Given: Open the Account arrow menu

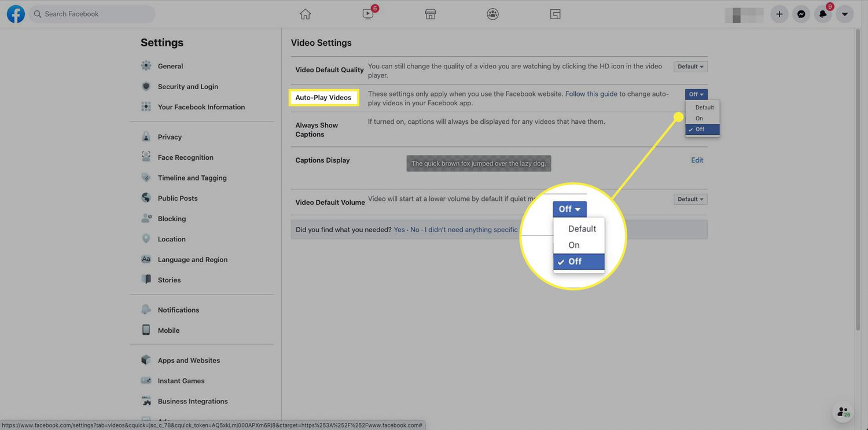Looking at the screenshot, I should [x=845, y=14].
